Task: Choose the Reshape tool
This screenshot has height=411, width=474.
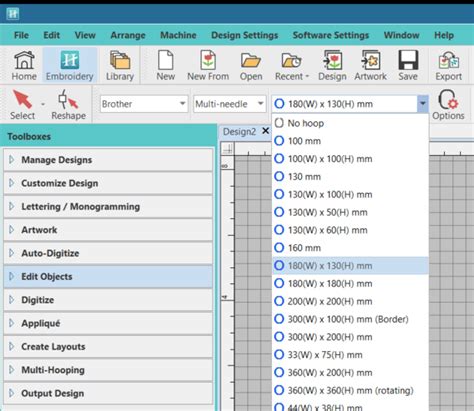Action: pyautogui.click(x=68, y=105)
